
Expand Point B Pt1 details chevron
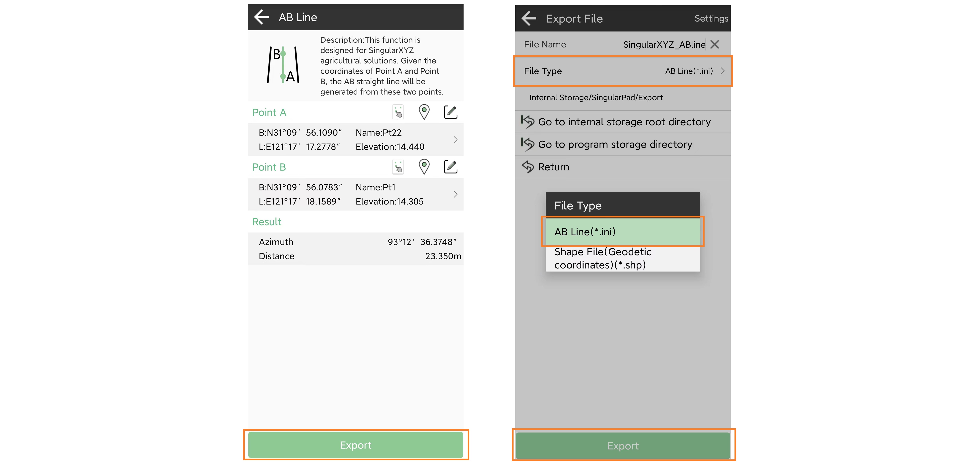[455, 194]
